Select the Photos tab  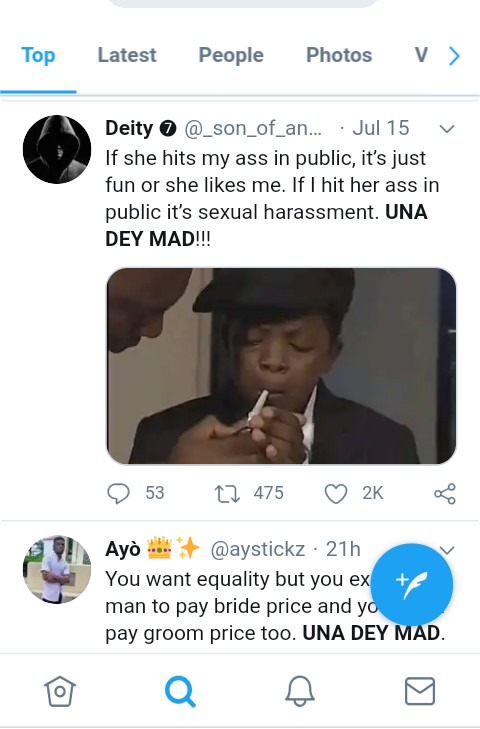pyautogui.click(x=339, y=55)
